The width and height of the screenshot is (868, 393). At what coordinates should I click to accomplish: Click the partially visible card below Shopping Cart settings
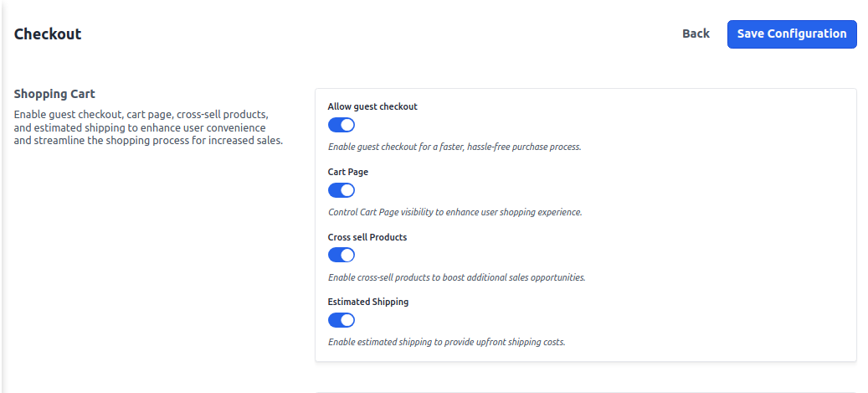(x=585, y=391)
